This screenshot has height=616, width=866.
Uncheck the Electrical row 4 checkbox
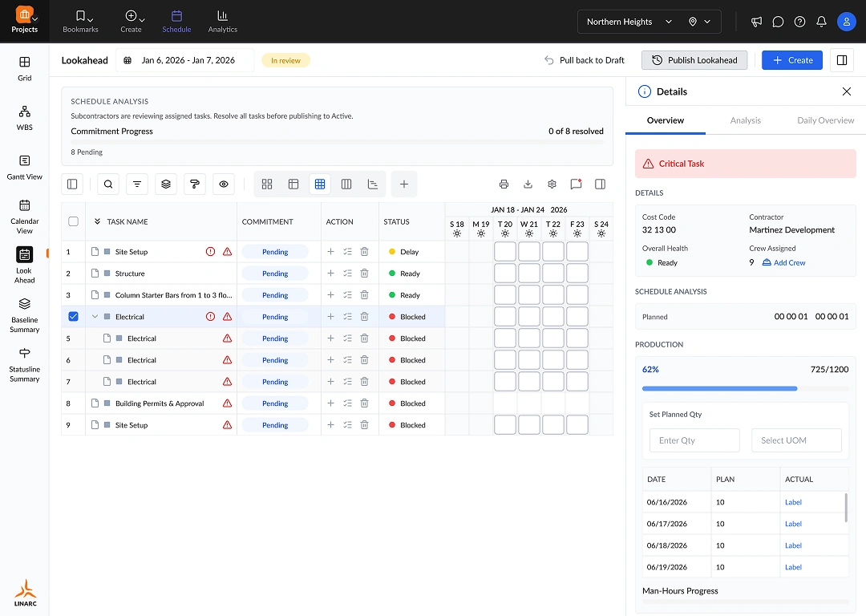73,317
